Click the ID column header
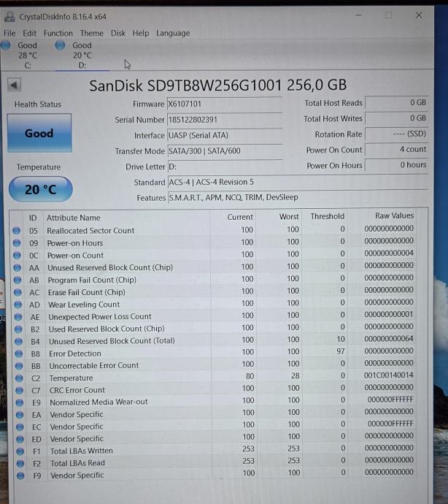The width and height of the screenshot is (448, 504). tap(32, 218)
